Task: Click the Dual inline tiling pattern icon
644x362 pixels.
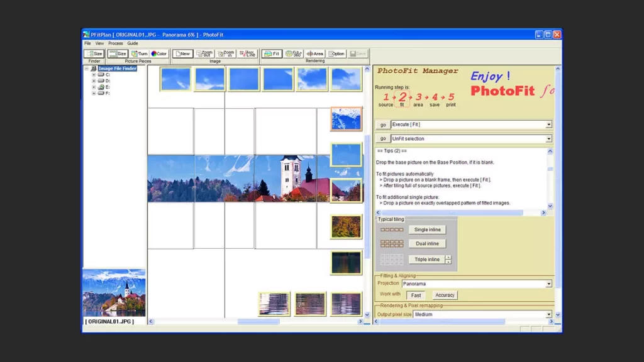Action: pyautogui.click(x=392, y=244)
